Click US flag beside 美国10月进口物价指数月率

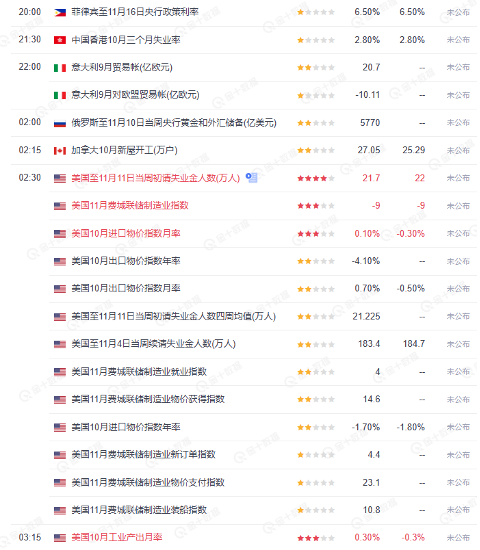[x=60, y=234]
